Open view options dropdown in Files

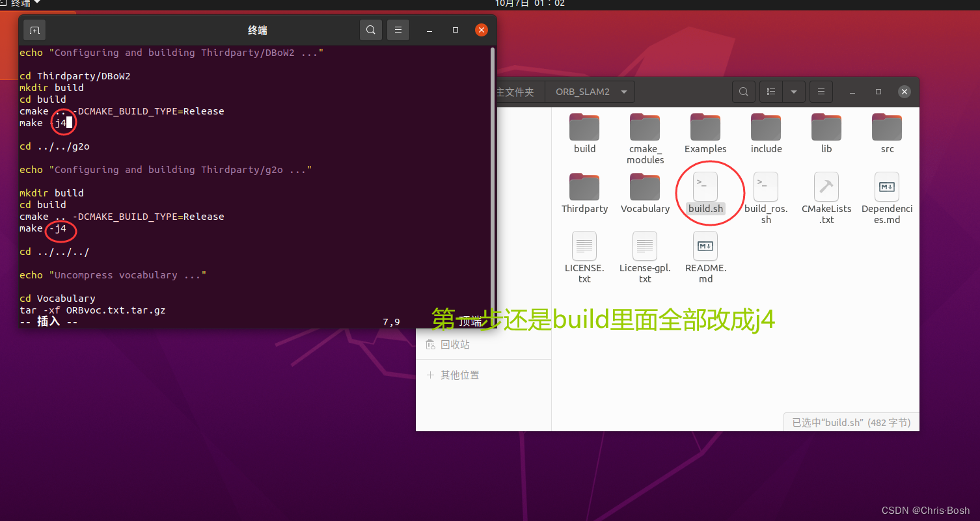[794, 92]
